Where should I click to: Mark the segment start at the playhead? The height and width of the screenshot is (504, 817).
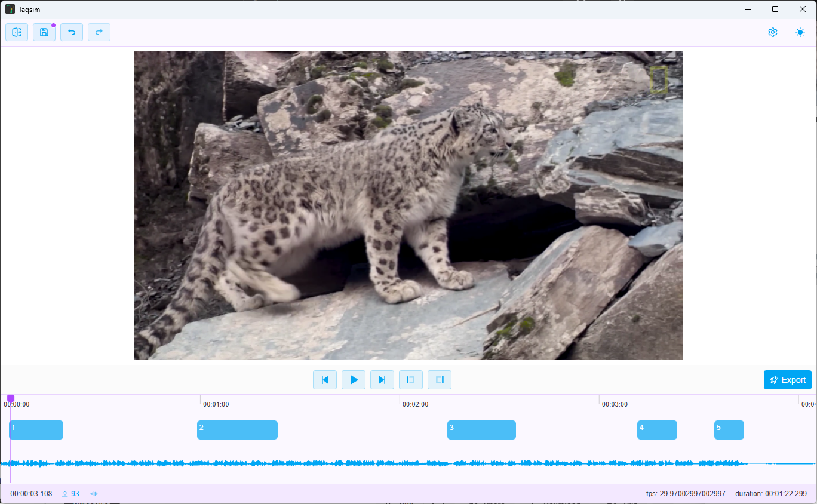[x=411, y=380]
